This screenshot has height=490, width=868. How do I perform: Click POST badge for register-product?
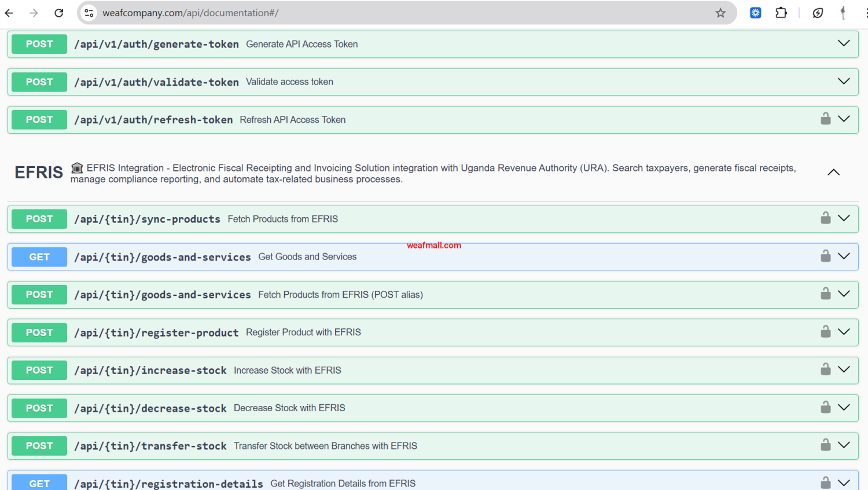39,332
